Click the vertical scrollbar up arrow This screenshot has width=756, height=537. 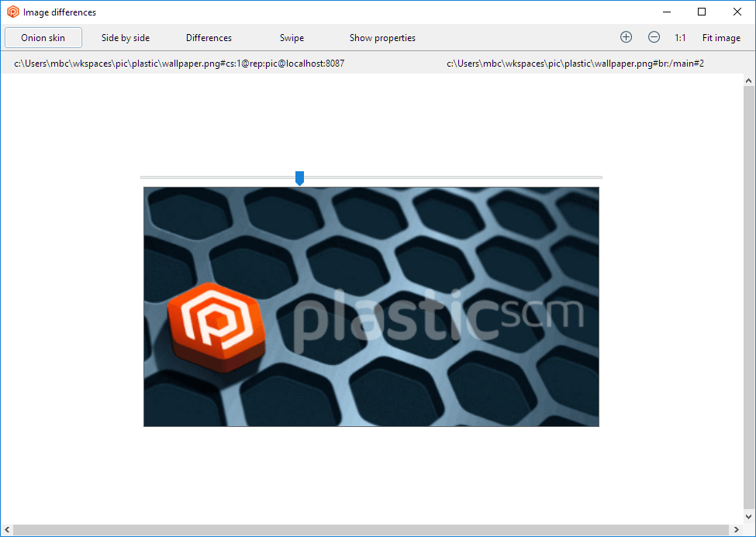pyautogui.click(x=749, y=81)
